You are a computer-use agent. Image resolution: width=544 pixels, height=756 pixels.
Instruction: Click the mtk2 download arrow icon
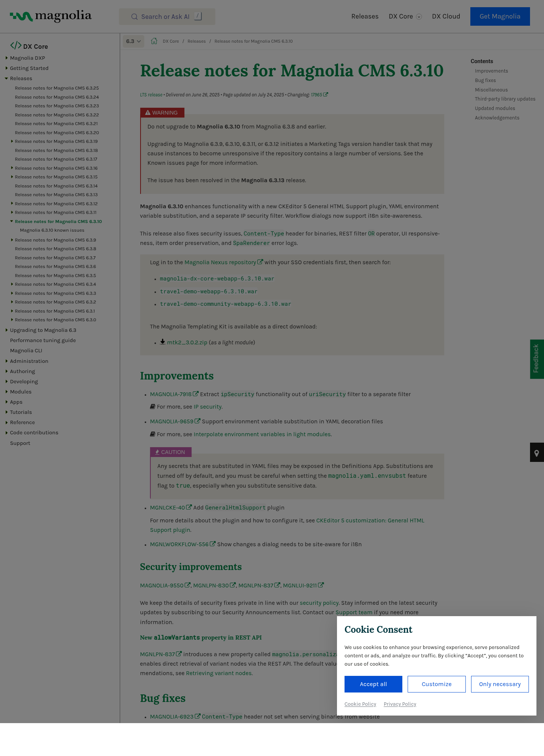[162, 342]
